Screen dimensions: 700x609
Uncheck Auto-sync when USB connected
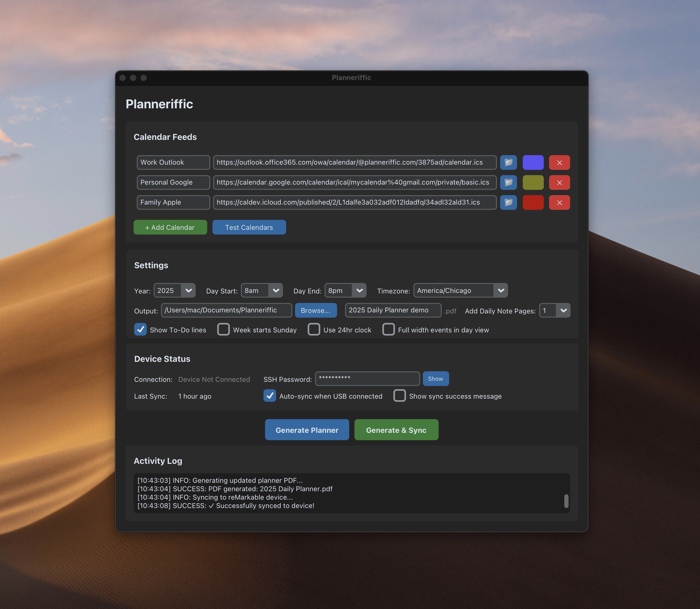pyautogui.click(x=270, y=395)
